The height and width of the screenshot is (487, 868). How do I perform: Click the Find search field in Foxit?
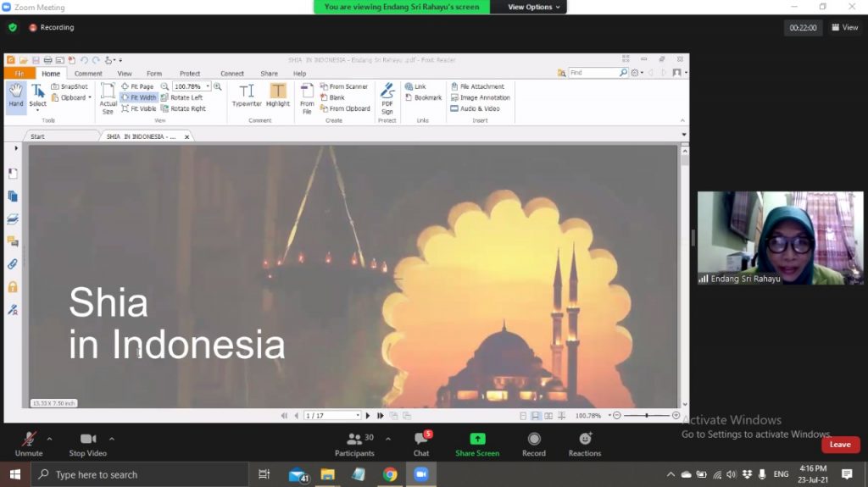click(x=593, y=73)
